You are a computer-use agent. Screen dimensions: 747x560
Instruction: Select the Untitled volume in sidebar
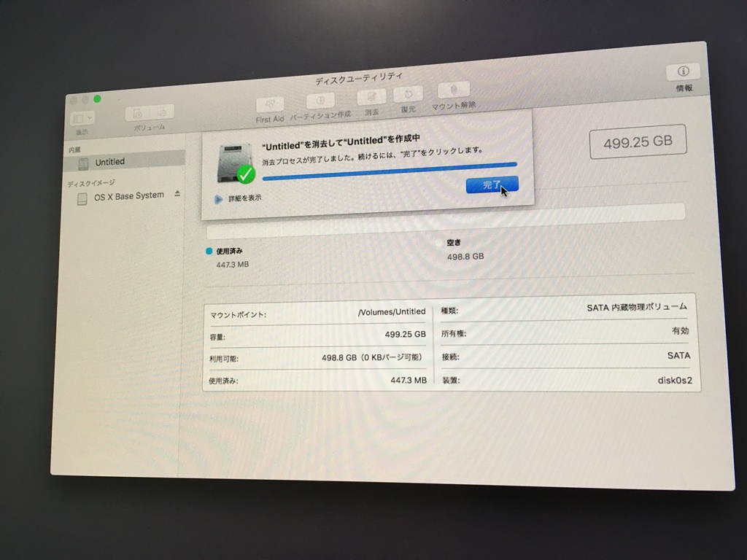(x=124, y=162)
